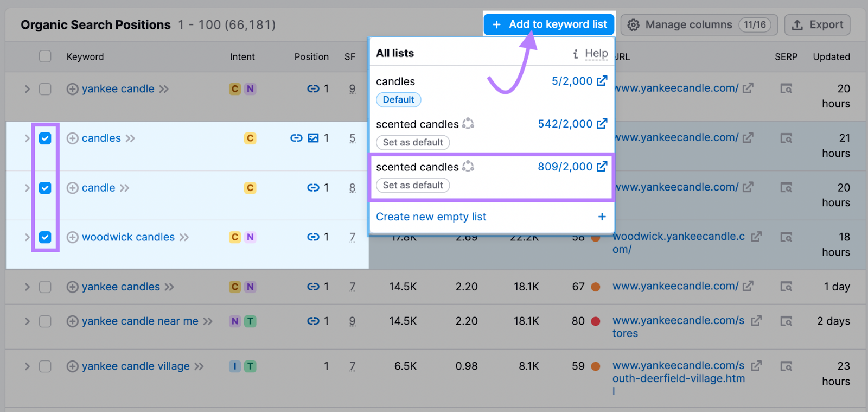Choose Create new empty list

(x=431, y=217)
